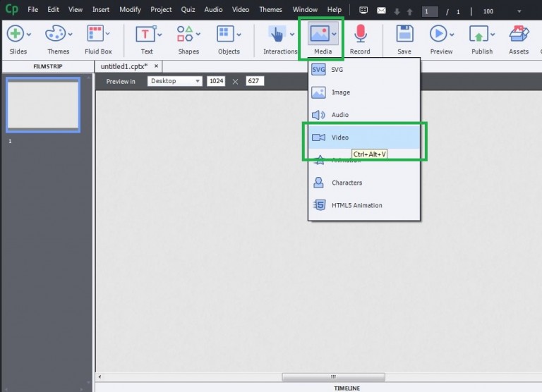Save the project with the disk icon

pos(404,34)
